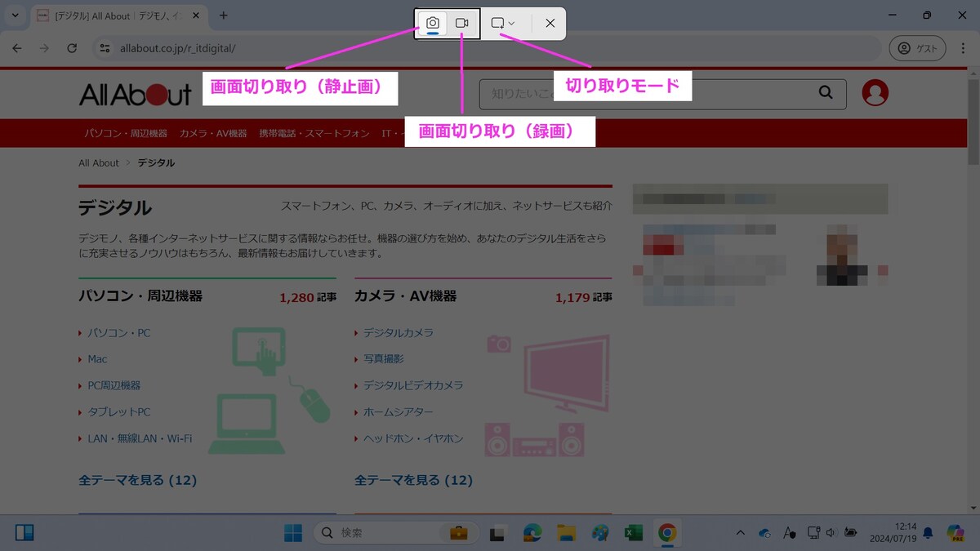The width and height of the screenshot is (980, 551).
Task: Open Chrome three-dot menu
Action: (x=963, y=48)
